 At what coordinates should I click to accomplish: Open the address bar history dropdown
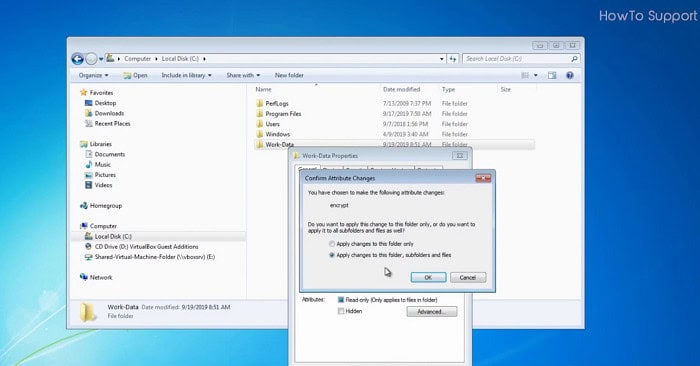pos(442,59)
